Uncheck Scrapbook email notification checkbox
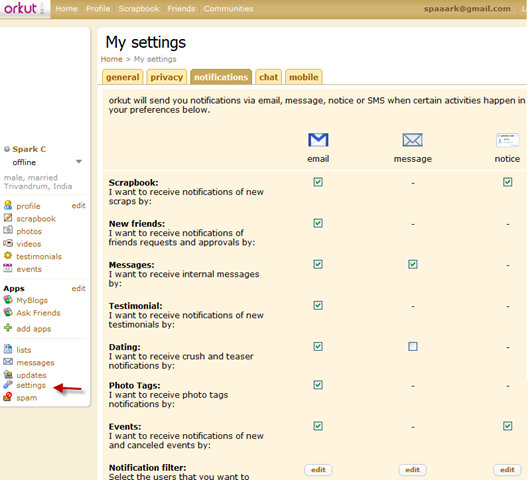 pos(318,182)
